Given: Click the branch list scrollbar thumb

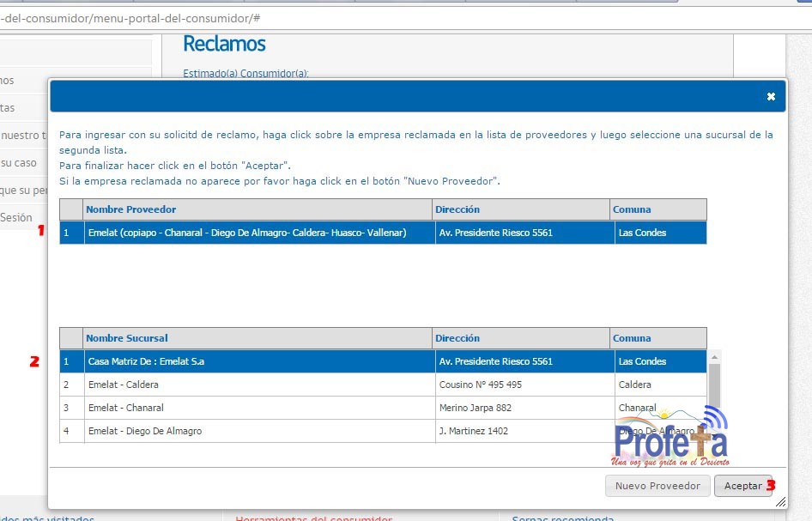Looking at the screenshot, I should pos(715,386).
